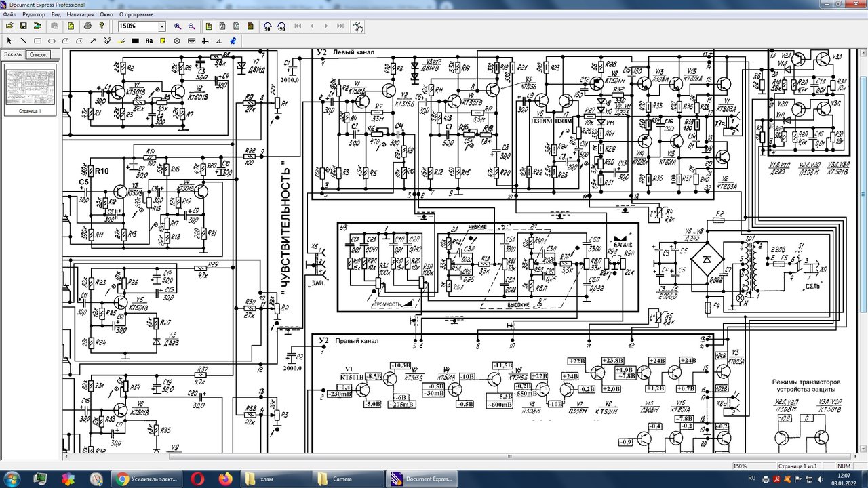The height and width of the screenshot is (488, 868).
Task: Select the Angle measurement tool
Action: 218,41
